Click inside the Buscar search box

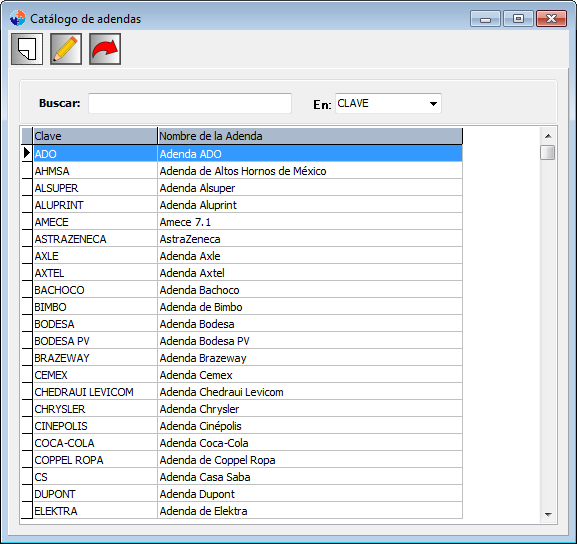click(x=190, y=103)
